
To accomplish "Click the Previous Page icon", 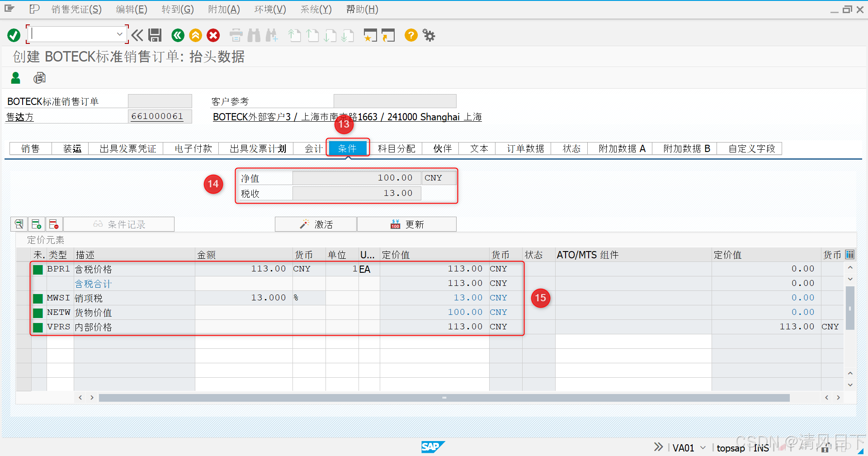I will click(x=312, y=35).
